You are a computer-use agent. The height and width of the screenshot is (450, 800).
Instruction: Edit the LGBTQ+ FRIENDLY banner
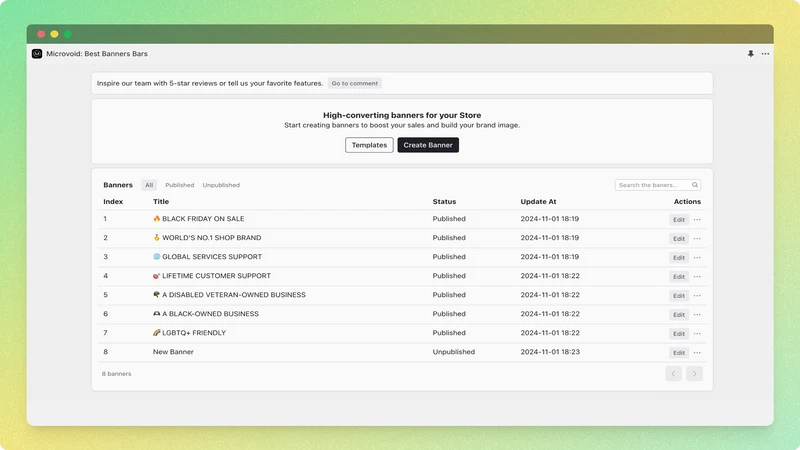point(679,334)
